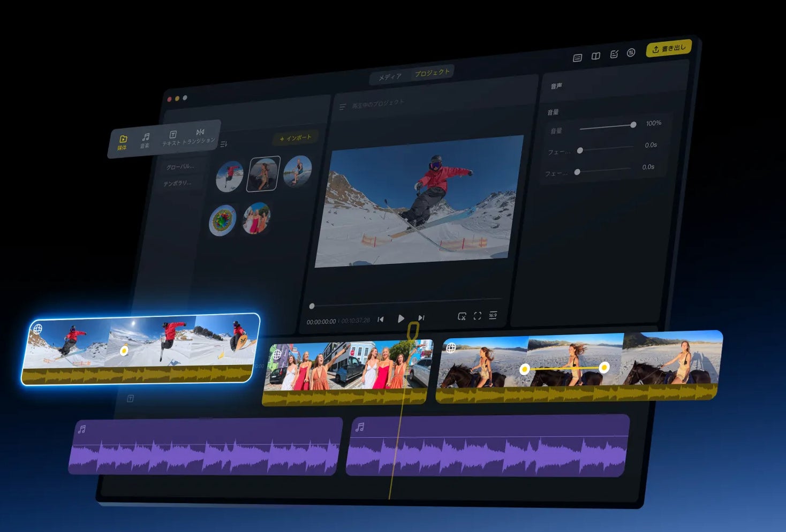This screenshot has height=532, width=786.
Task: Click the play button under the preview
Action: coord(401,318)
